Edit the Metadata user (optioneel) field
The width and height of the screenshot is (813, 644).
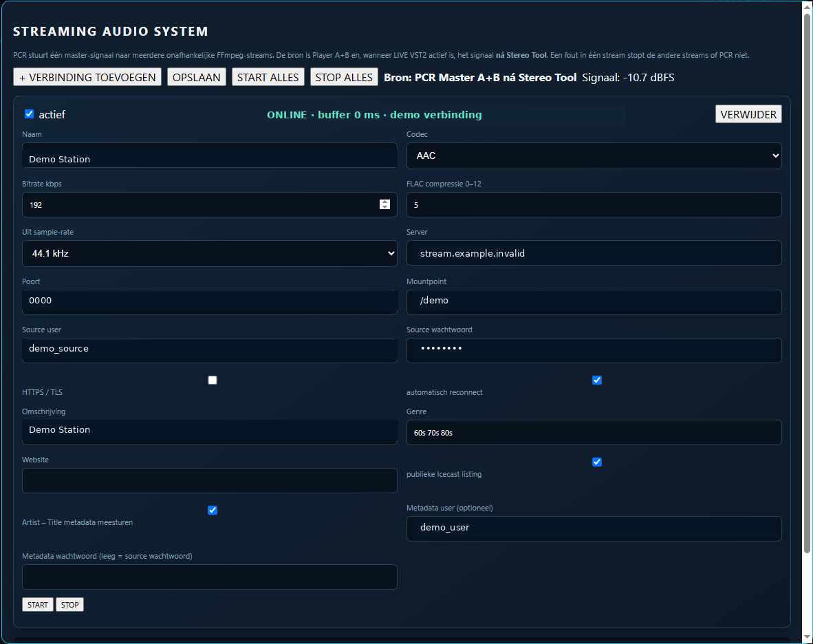tap(594, 529)
